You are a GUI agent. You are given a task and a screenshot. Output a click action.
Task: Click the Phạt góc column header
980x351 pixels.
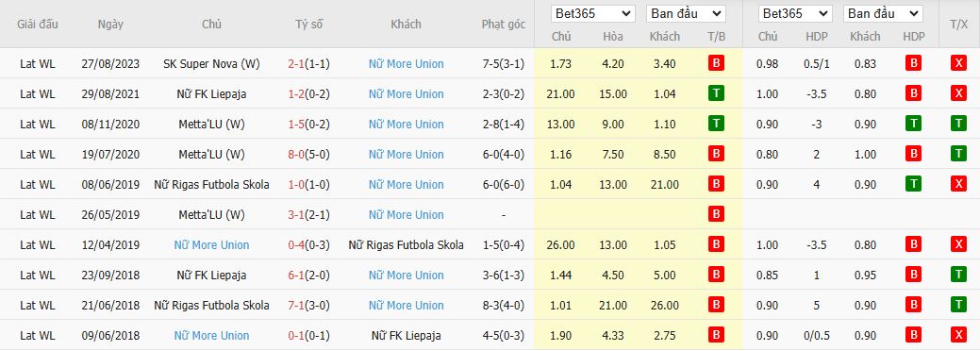503,25
